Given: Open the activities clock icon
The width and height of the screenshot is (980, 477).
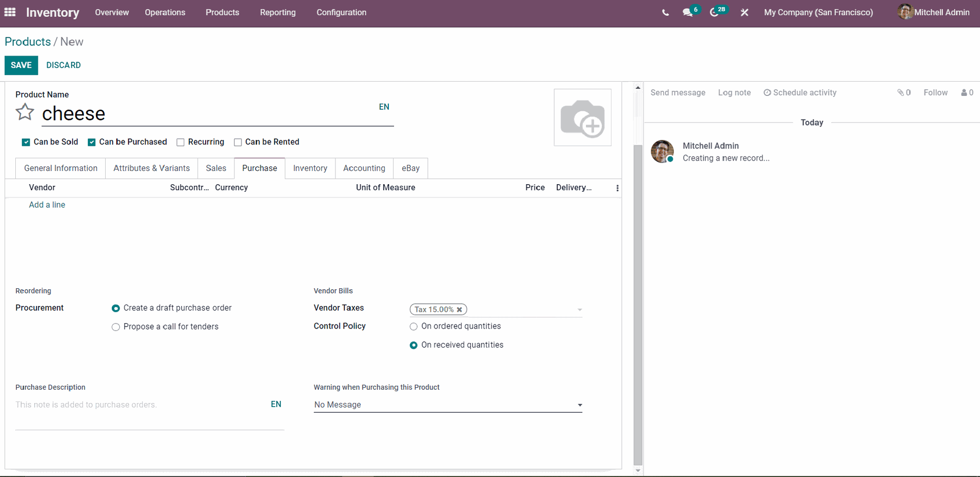Looking at the screenshot, I should click(714, 13).
